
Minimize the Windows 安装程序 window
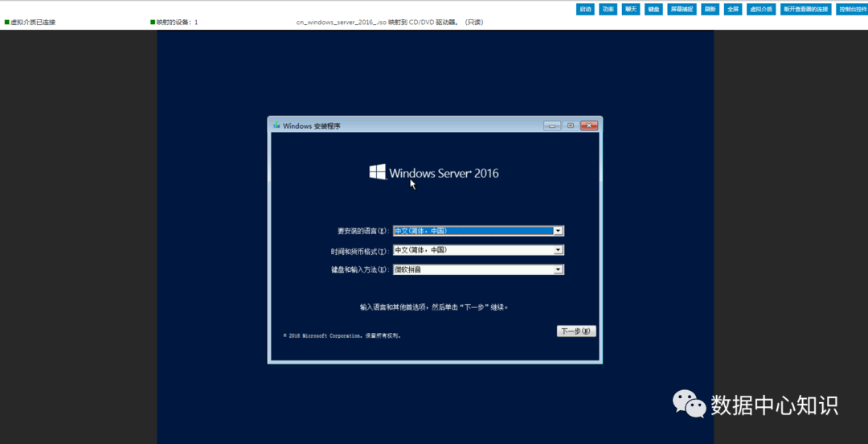pyautogui.click(x=552, y=125)
